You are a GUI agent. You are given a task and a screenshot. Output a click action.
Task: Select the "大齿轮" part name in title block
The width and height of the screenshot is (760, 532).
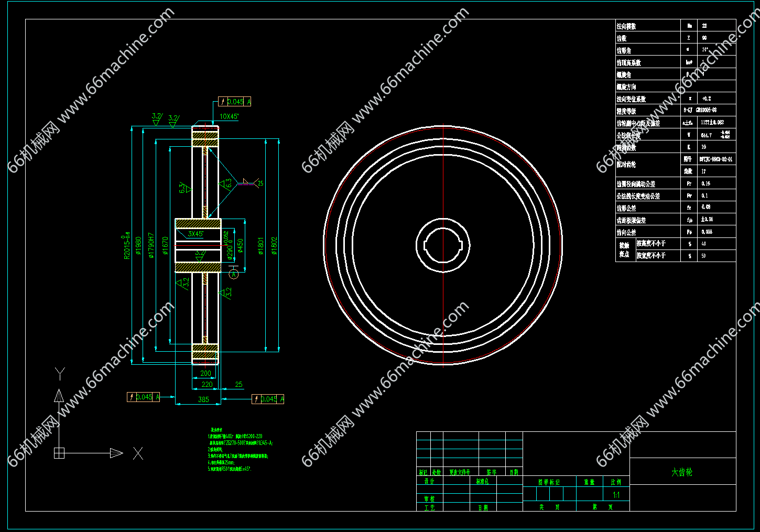pos(682,472)
